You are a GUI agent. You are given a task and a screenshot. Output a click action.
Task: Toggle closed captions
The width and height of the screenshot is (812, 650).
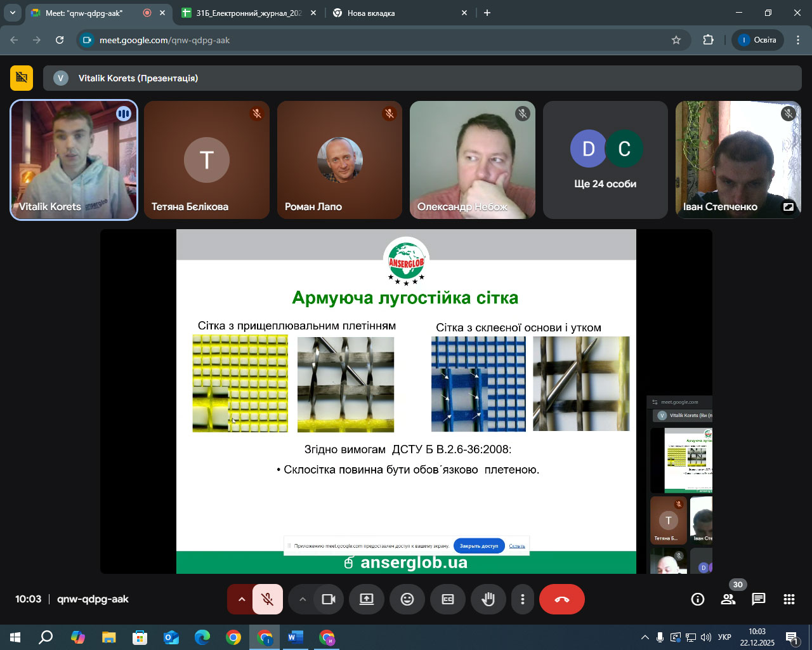[x=448, y=599]
